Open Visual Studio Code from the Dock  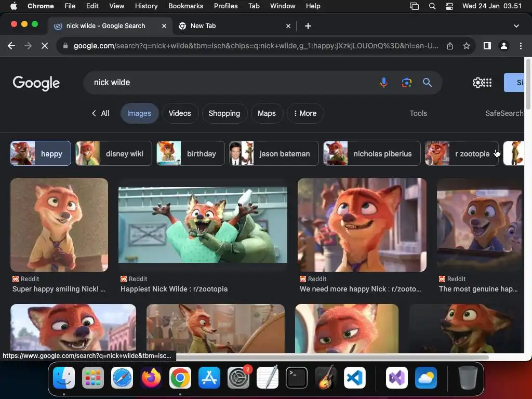click(355, 378)
